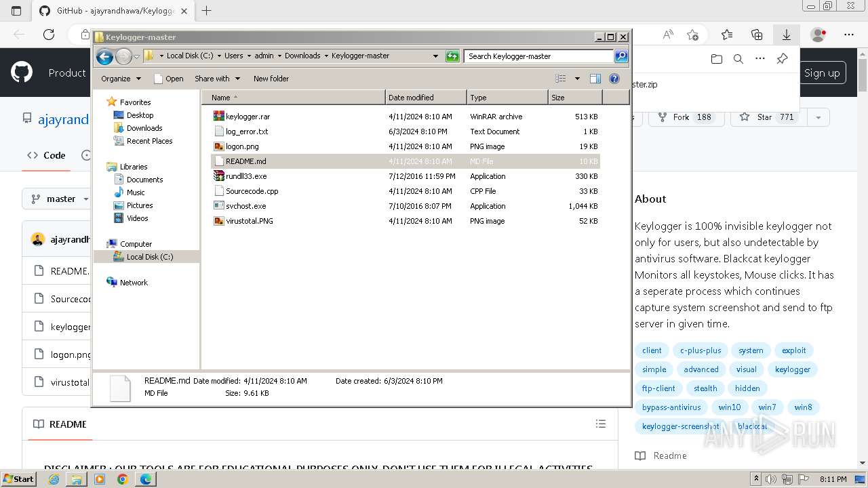Screen dimensions: 868x488
Task: Click the change view icon in Explorer toolbar
Action: (561, 79)
